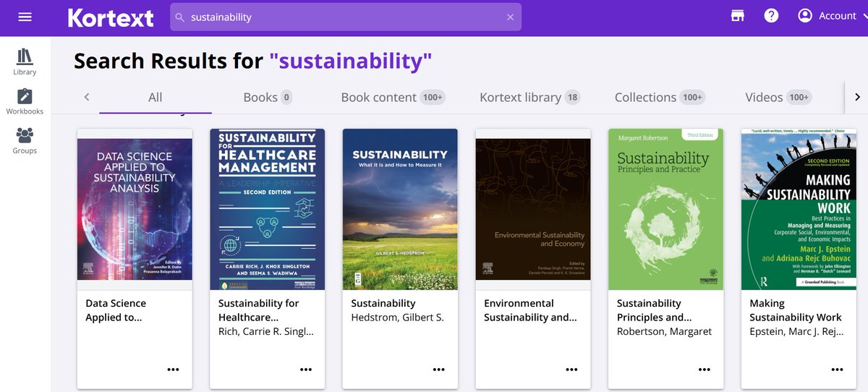Image resolution: width=868 pixels, height=392 pixels.
Task: Click title 'Sustainability for Healthcare...'
Action: [x=259, y=310]
